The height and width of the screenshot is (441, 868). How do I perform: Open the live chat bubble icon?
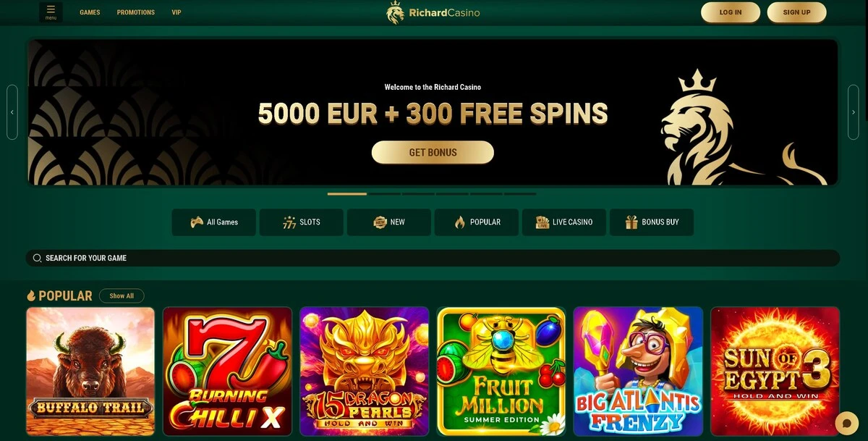846,423
